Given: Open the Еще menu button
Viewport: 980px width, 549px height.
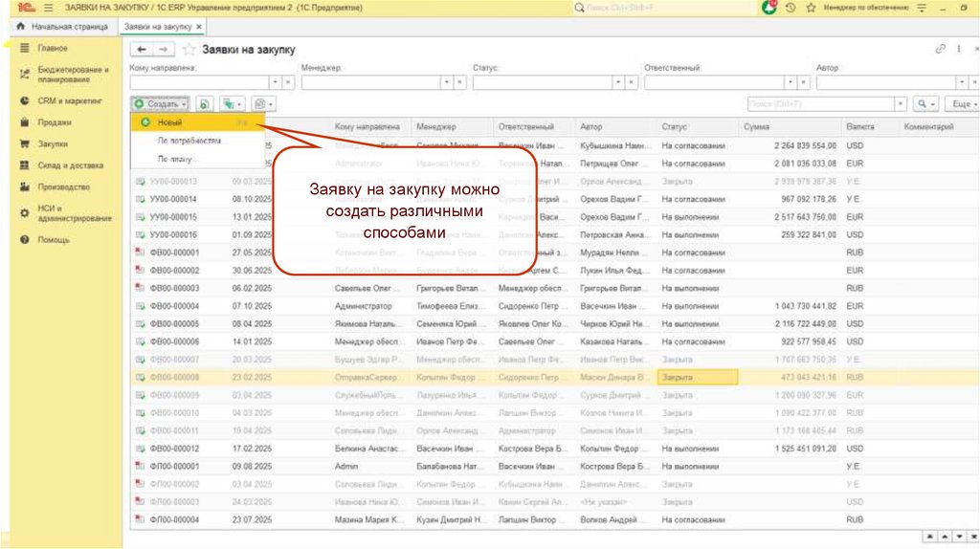Looking at the screenshot, I should (x=963, y=103).
